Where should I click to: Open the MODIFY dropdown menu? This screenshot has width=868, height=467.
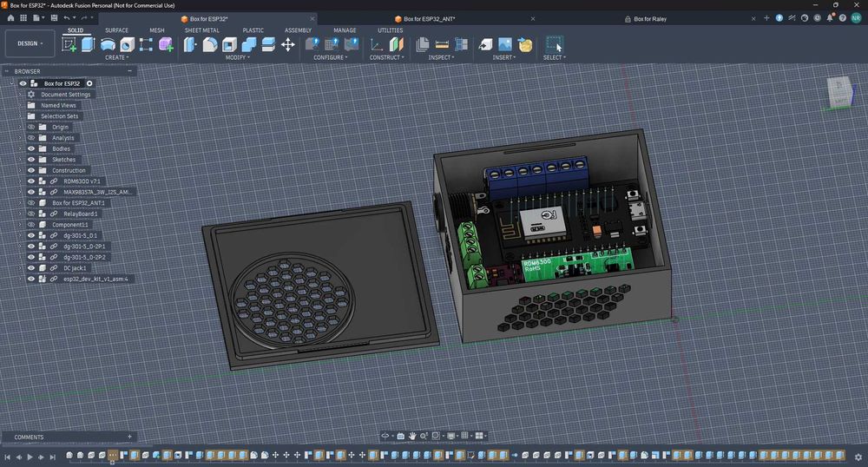coord(238,57)
